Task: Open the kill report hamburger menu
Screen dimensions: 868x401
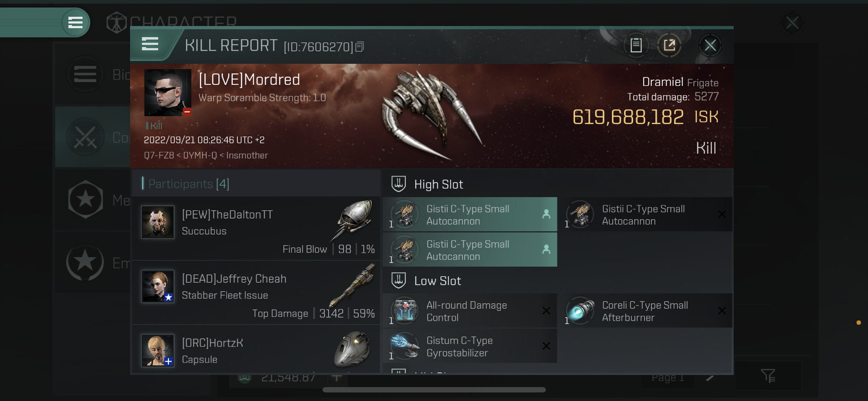Action: pyautogui.click(x=150, y=44)
